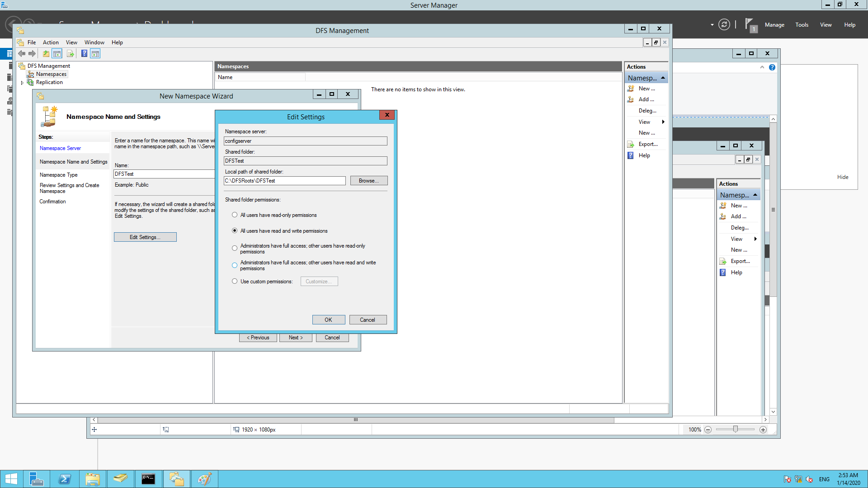Collapse the Namespace actions section
Viewport: 868px width, 488px height.
(x=663, y=77)
